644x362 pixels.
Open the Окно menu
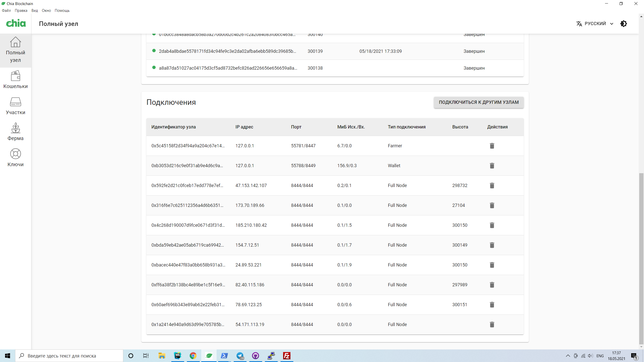pos(46,11)
